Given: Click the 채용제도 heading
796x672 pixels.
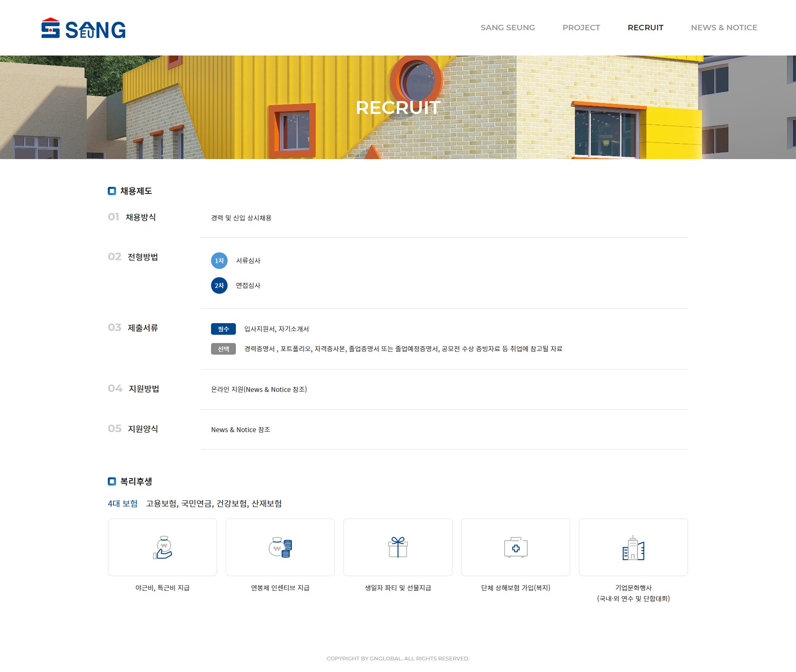Looking at the screenshot, I should [x=136, y=191].
